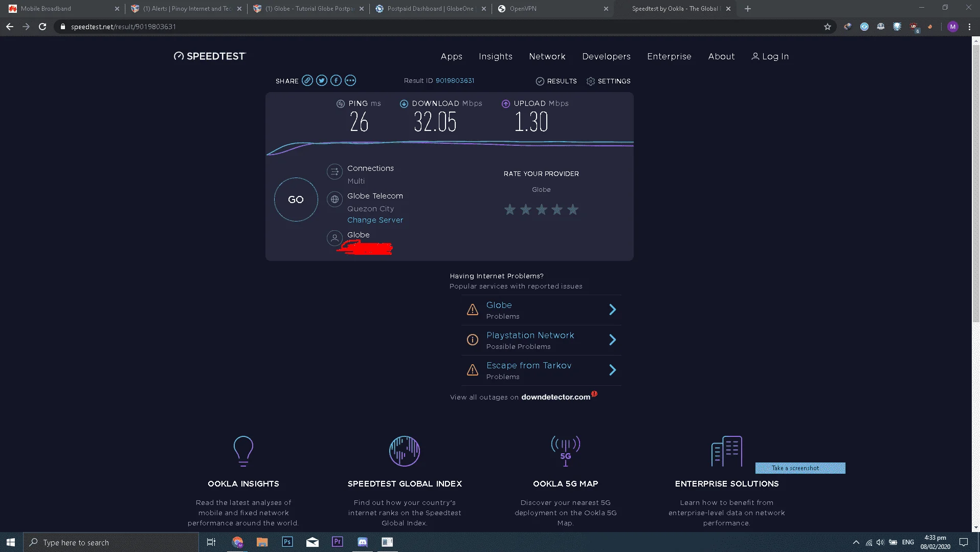Image resolution: width=980 pixels, height=552 pixels.
Task: Click Log In
Action: (x=770, y=56)
